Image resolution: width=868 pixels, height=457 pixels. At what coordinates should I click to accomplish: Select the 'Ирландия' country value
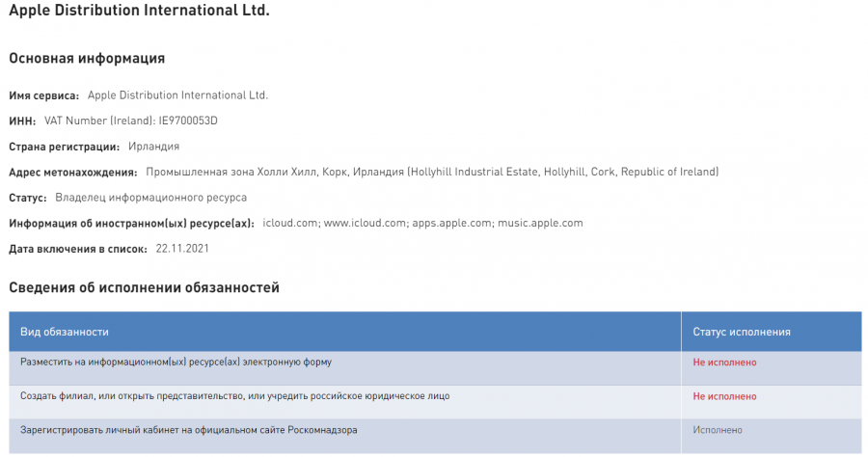point(154,147)
